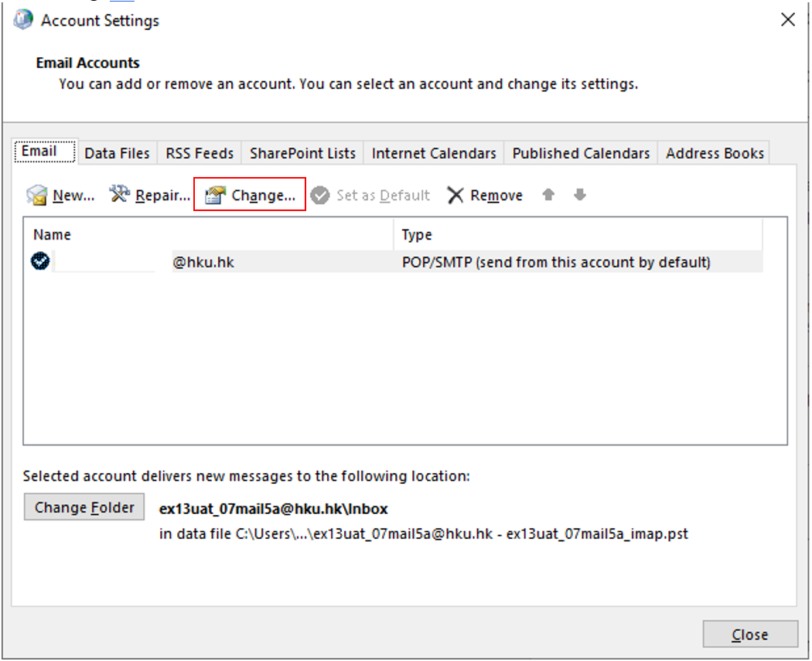This screenshot has width=812, height=661.
Task: Click the Close button
Action: [749, 634]
